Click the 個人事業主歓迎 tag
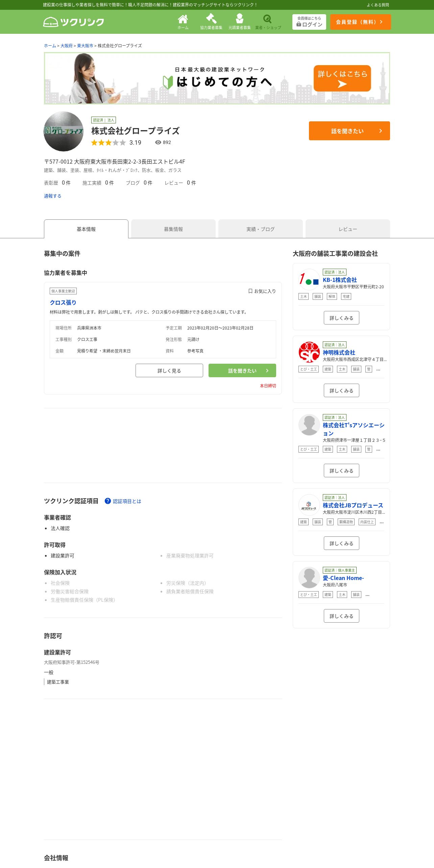 tap(63, 291)
